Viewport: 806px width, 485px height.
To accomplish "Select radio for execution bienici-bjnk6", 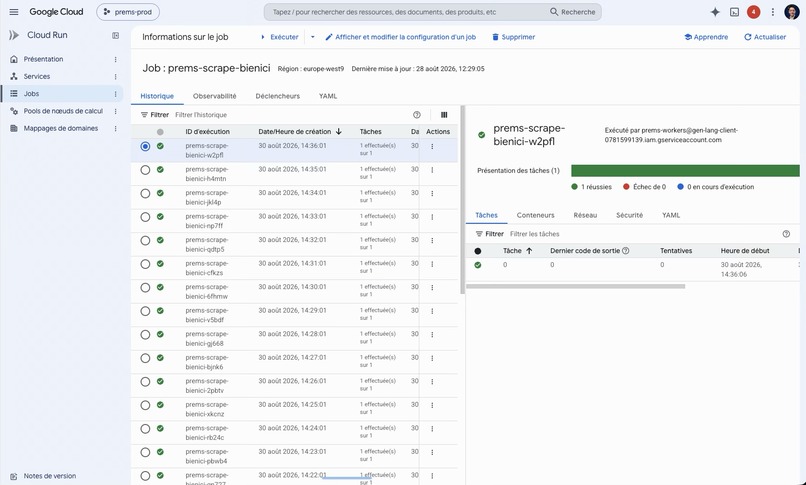I will (x=145, y=359).
